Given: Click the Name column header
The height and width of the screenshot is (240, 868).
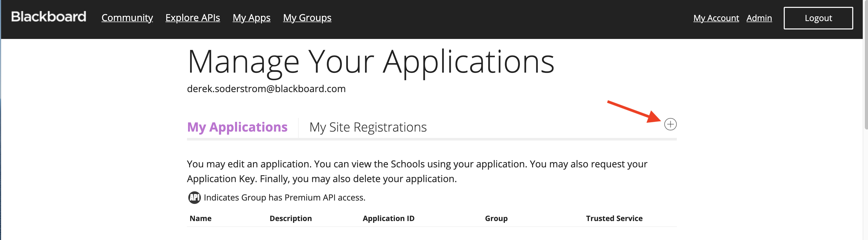Looking at the screenshot, I should (x=200, y=218).
